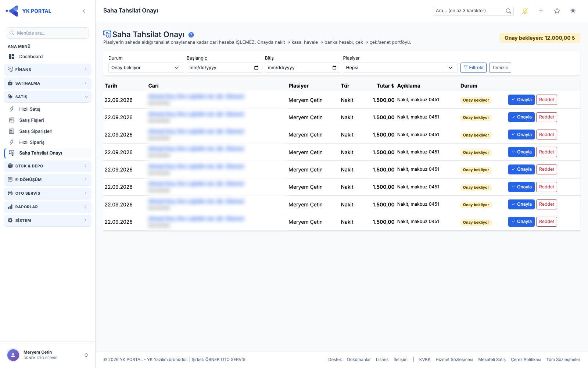Open the Çerez Politikası footer link
The width and height of the screenshot is (588, 368).
[526, 360]
